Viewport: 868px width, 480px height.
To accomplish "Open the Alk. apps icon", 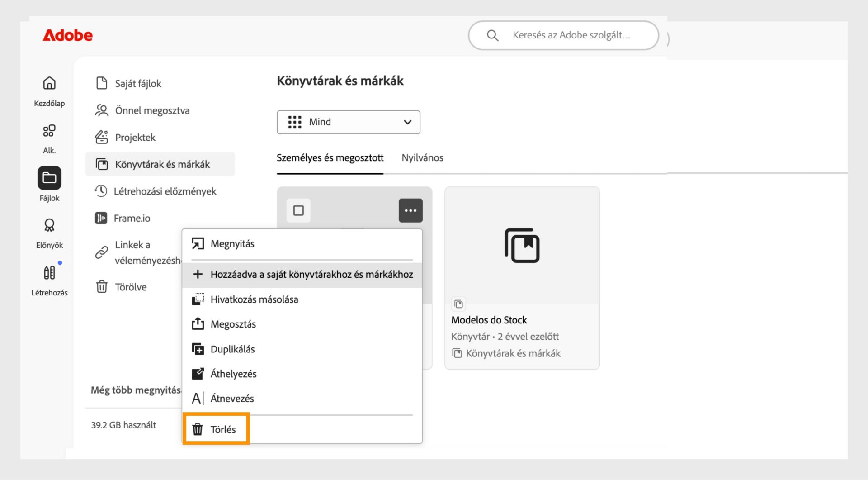I will (49, 131).
